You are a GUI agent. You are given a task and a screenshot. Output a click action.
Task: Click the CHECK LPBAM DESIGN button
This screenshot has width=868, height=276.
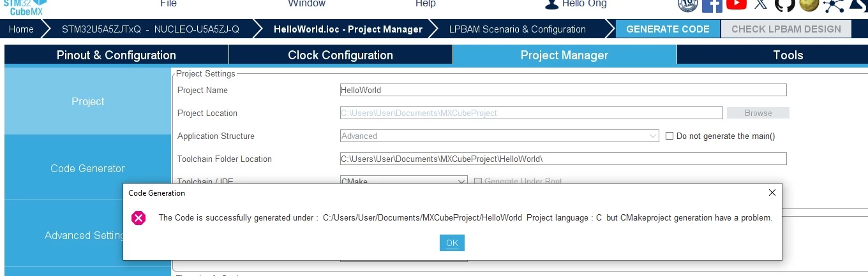[x=786, y=29]
